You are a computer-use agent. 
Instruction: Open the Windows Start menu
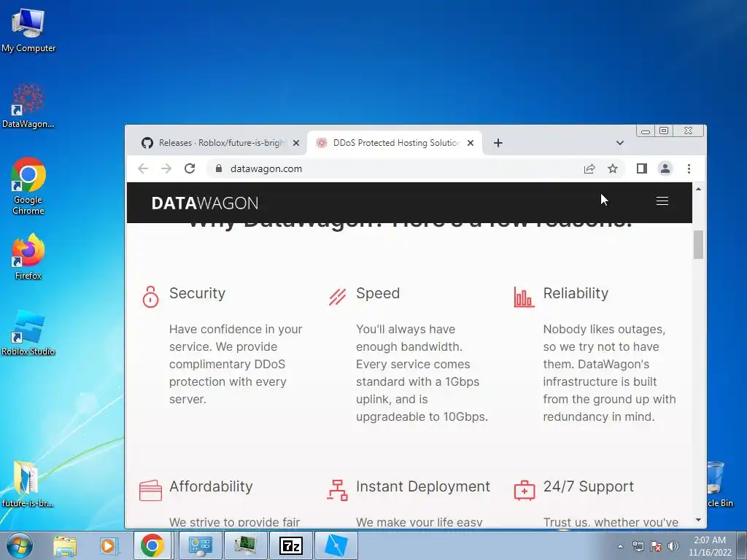(x=20, y=545)
